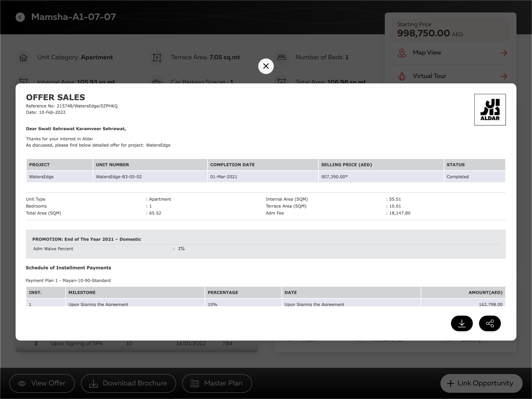The height and width of the screenshot is (399, 532).
Task: Select the Reference No 215748/WatersEdge/0ZPHKQ text
Action: (x=72, y=106)
